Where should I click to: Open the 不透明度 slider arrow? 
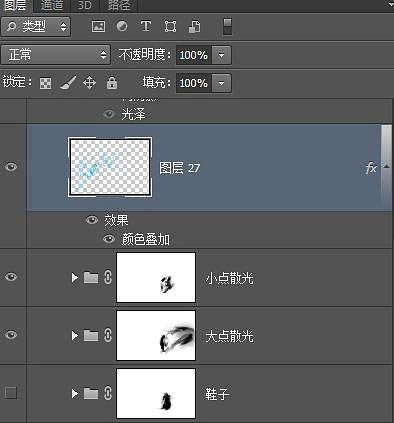(x=221, y=55)
